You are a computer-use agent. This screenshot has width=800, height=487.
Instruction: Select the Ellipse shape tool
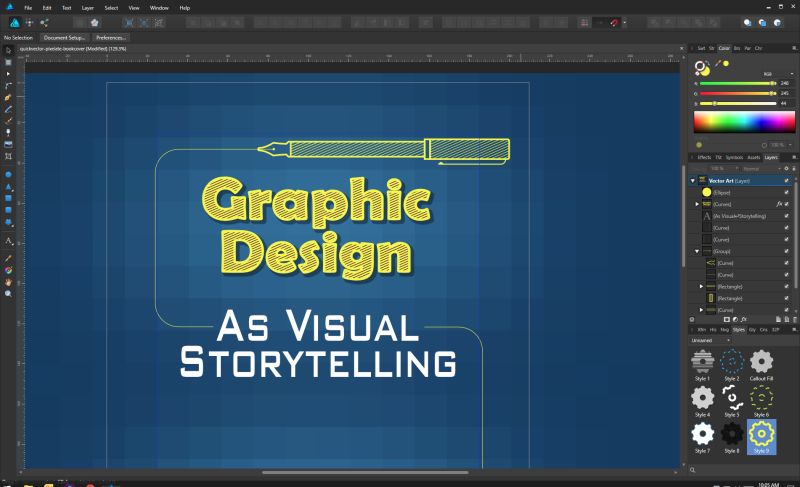pyautogui.click(x=8, y=174)
